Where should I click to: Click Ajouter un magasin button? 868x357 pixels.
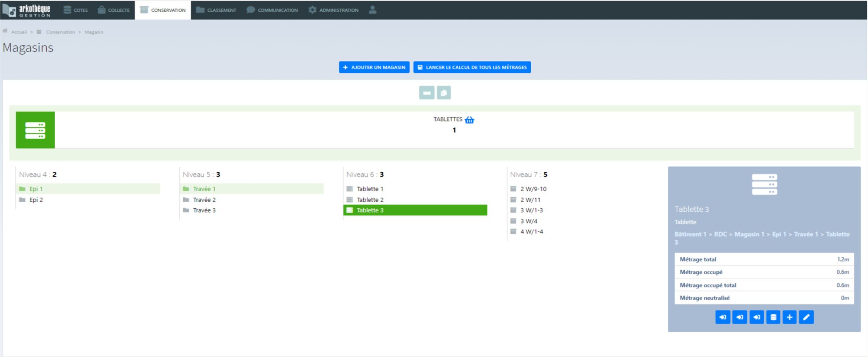374,67
